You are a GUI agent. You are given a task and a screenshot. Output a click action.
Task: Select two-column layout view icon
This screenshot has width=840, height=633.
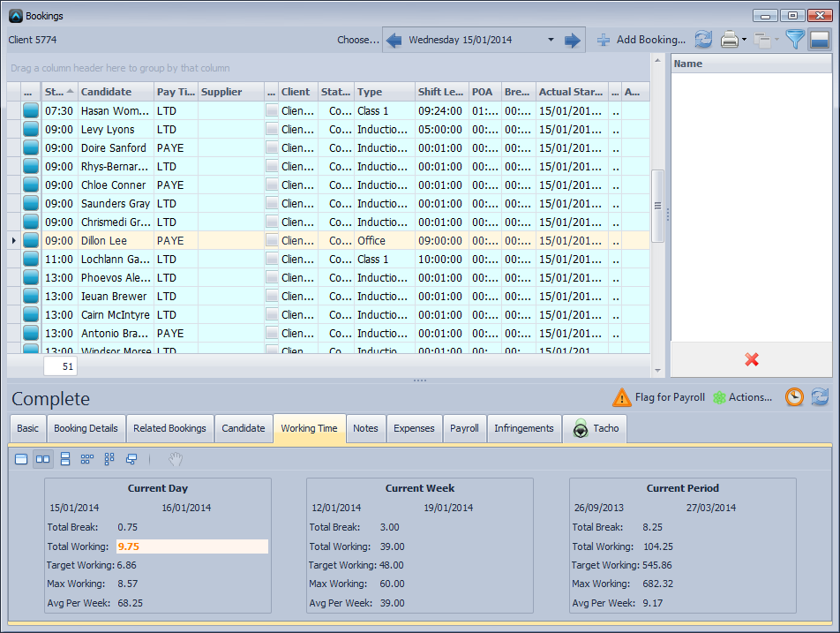[43, 459]
